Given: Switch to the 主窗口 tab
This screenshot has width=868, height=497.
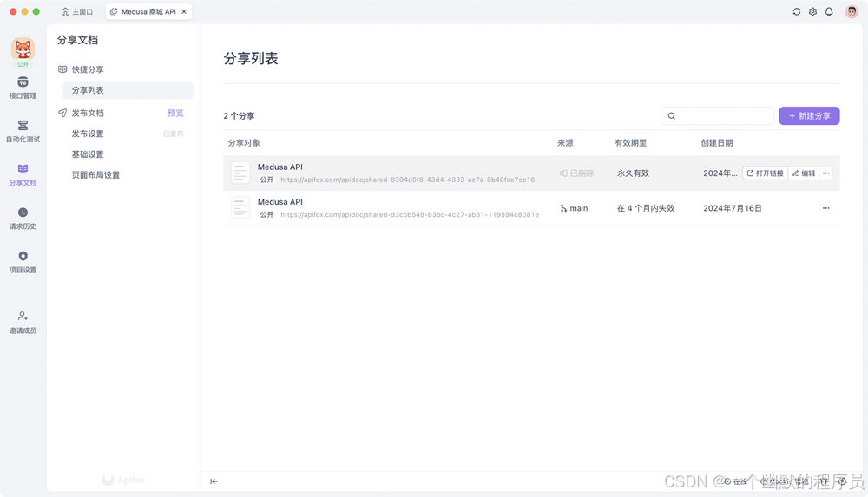Looking at the screenshot, I should (x=77, y=11).
